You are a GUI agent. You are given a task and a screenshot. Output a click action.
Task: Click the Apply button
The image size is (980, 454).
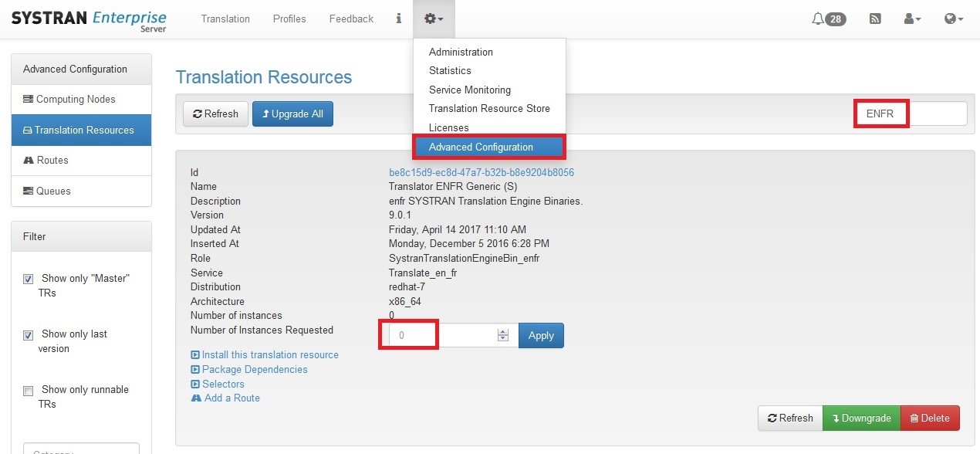click(541, 335)
